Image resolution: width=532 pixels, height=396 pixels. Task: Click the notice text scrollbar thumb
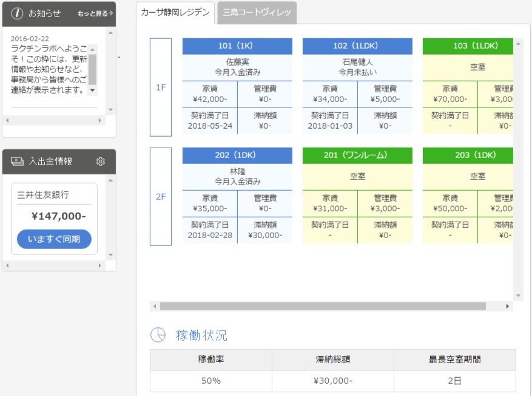pyautogui.click(x=92, y=70)
